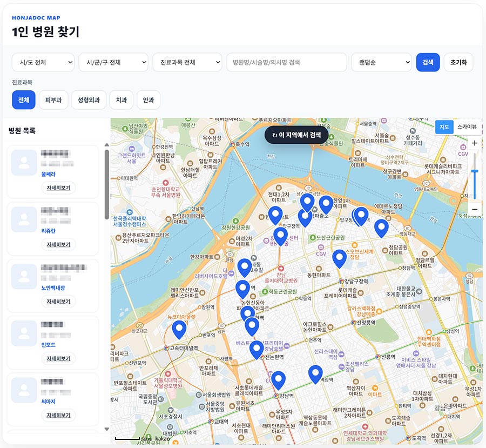The height and width of the screenshot is (448, 486).
Task: Zoom out with the minus icon
Action: (x=474, y=210)
